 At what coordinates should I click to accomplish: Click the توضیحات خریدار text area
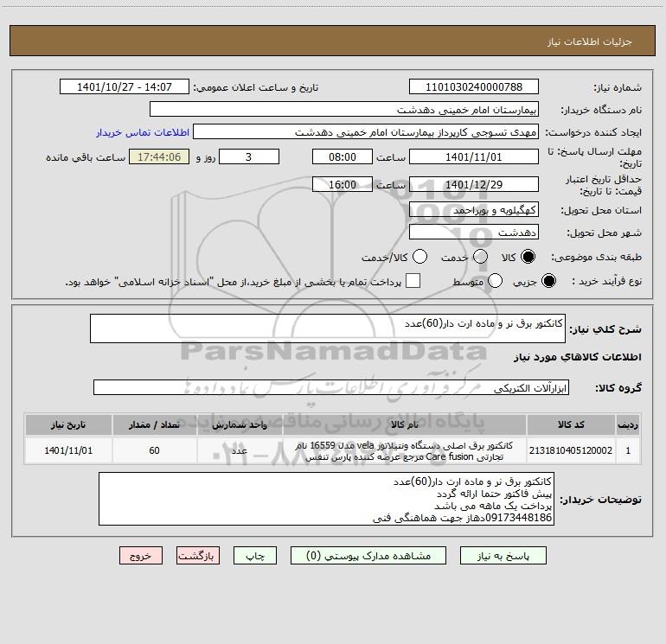pyautogui.click(x=326, y=499)
